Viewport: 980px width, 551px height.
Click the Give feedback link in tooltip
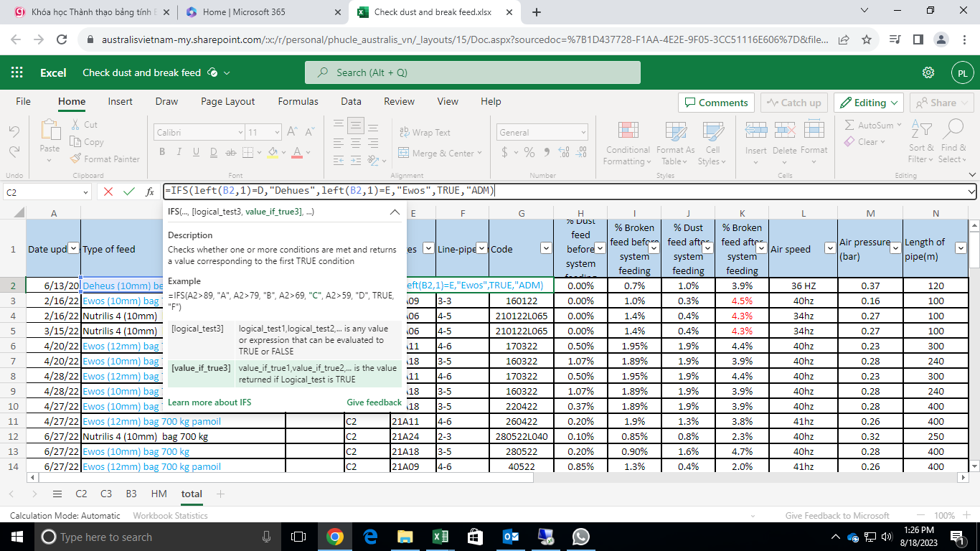coord(374,402)
